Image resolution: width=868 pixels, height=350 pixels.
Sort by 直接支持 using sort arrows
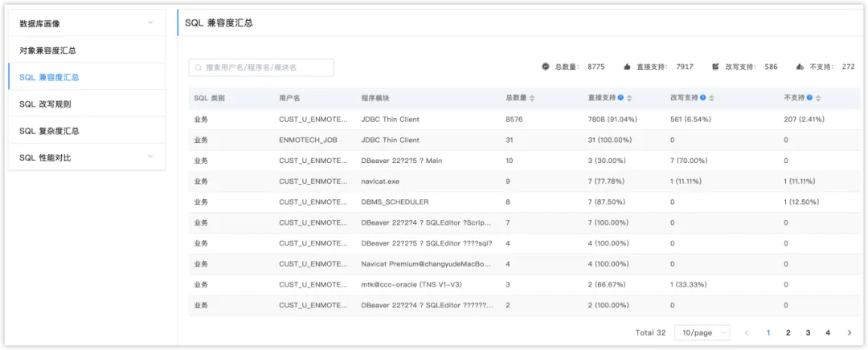(630, 98)
